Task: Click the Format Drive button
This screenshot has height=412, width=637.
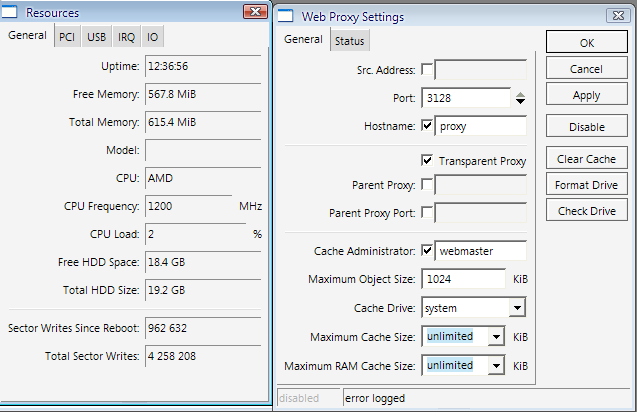Action: coord(586,185)
